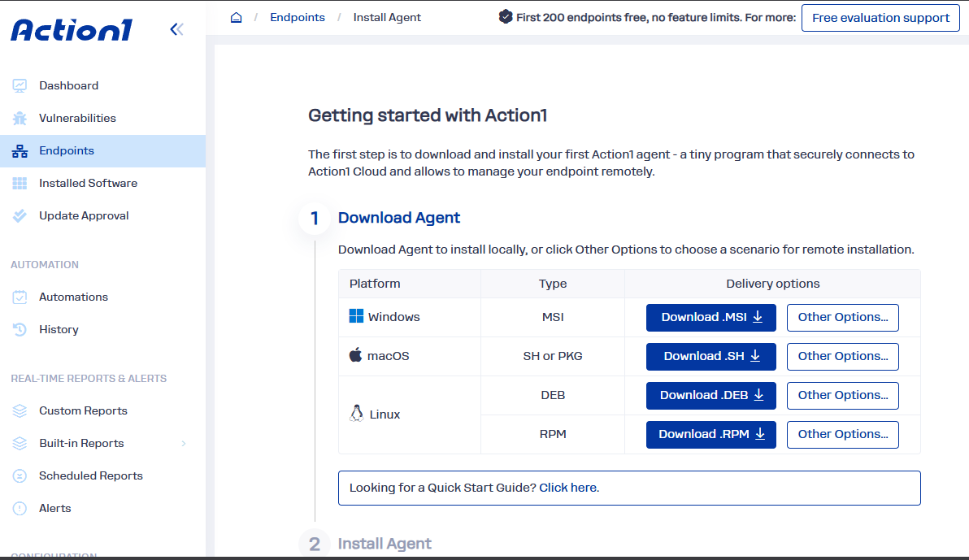Click the 'MSI' type cell

[553, 317]
